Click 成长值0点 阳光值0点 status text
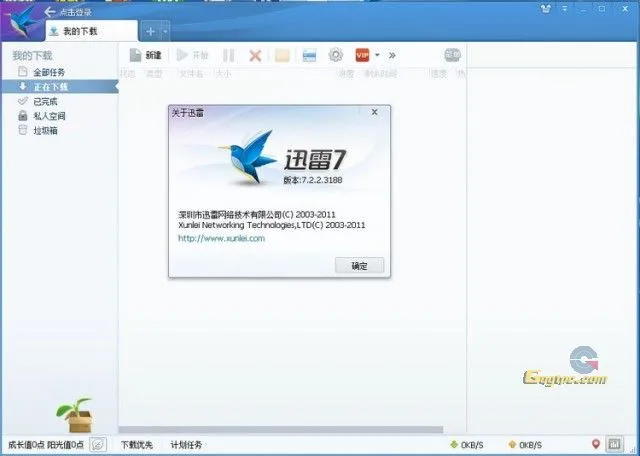The width and height of the screenshot is (640, 456). 46,445
